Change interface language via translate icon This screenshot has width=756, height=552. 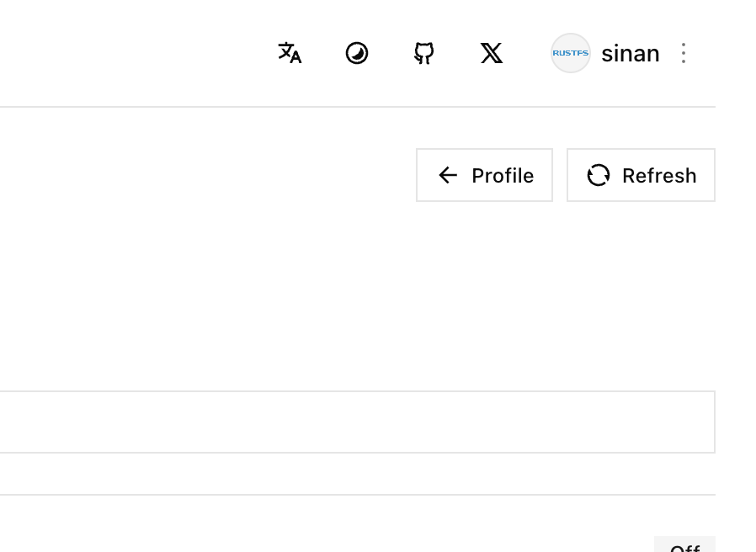coord(290,53)
